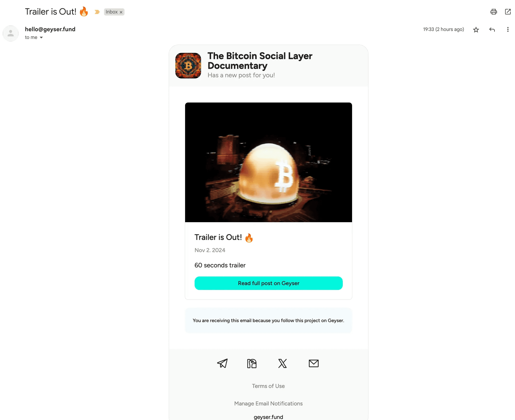The image size is (515, 420).
Task: Print this email using the printer icon
Action: pyautogui.click(x=493, y=12)
